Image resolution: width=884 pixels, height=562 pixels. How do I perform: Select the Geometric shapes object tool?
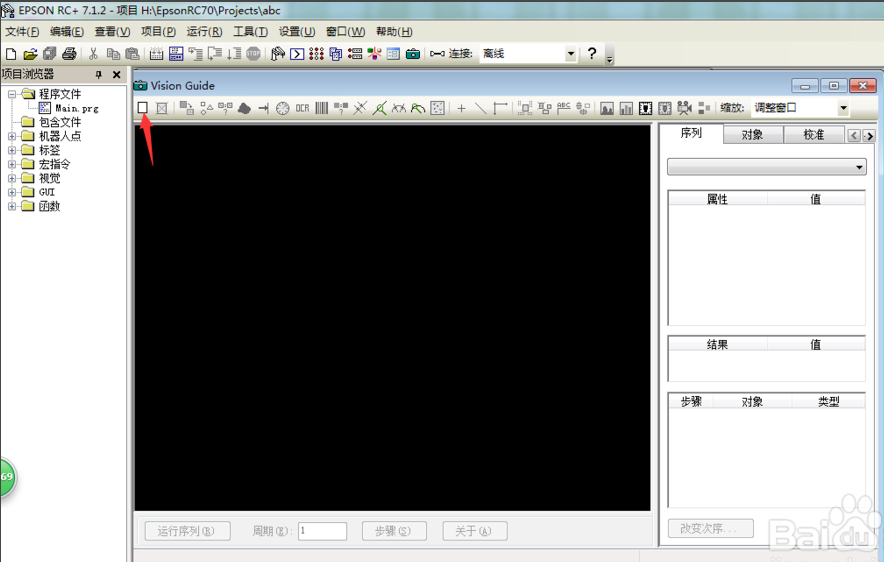[x=207, y=108]
